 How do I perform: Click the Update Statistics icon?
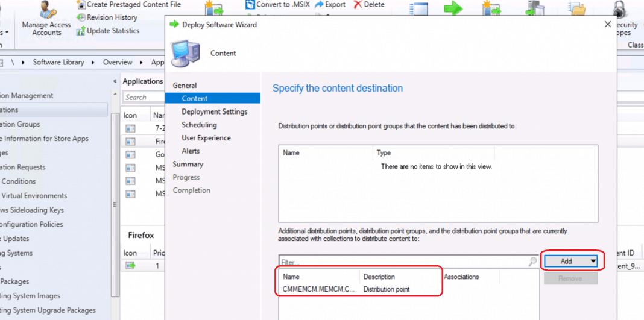point(81,31)
